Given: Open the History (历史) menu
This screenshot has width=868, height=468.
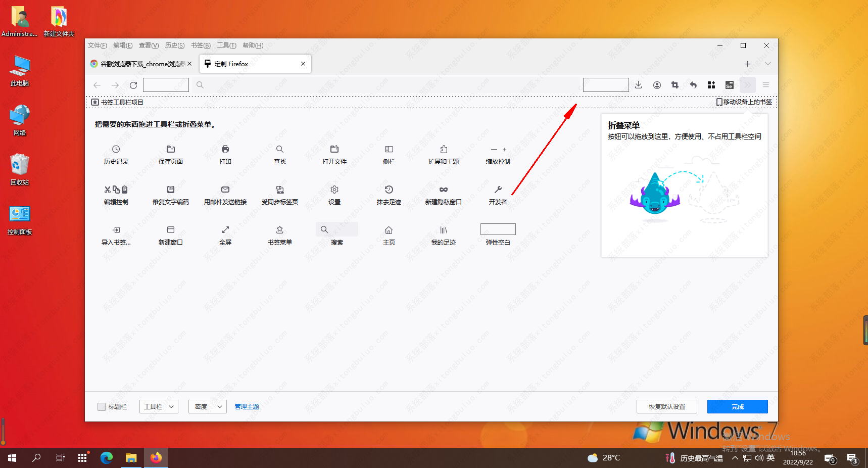Looking at the screenshot, I should (175, 45).
